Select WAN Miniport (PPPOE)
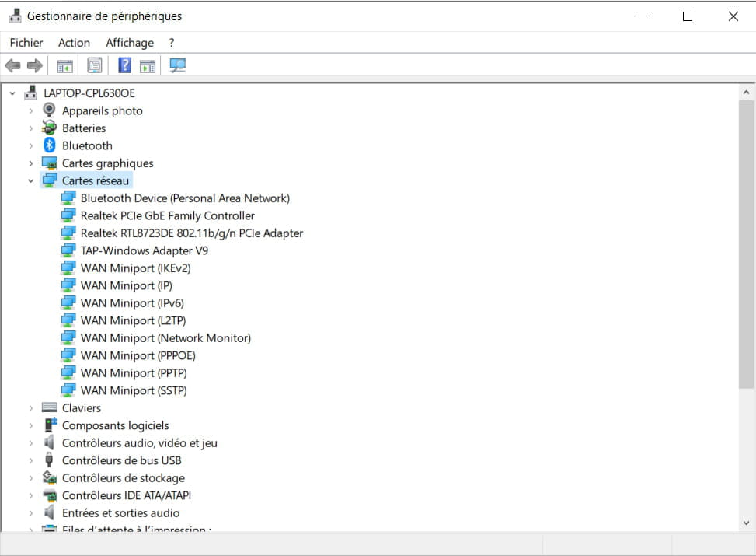 tap(138, 355)
